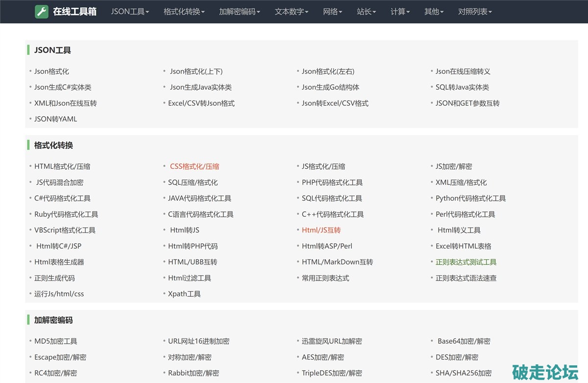Open the JSON工具 dropdown menu
Image resolution: width=588 pixels, height=383 pixels.
tap(130, 12)
